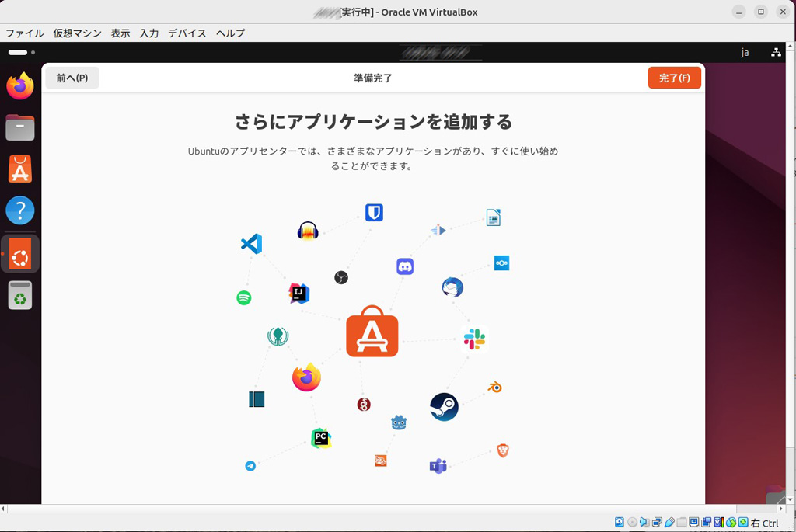Click VirtualBox shared folders status icon
Screen dimensions: 796x532
point(682,523)
